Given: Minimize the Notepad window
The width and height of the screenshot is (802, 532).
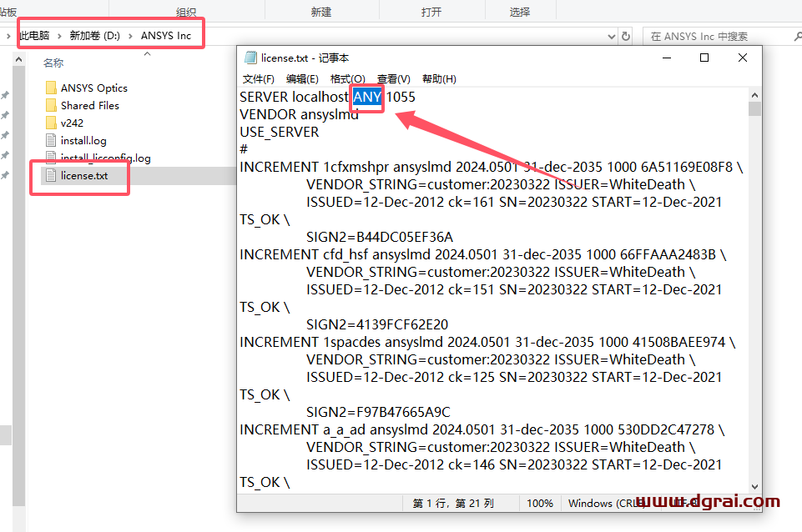Looking at the screenshot, I should 667,58.
